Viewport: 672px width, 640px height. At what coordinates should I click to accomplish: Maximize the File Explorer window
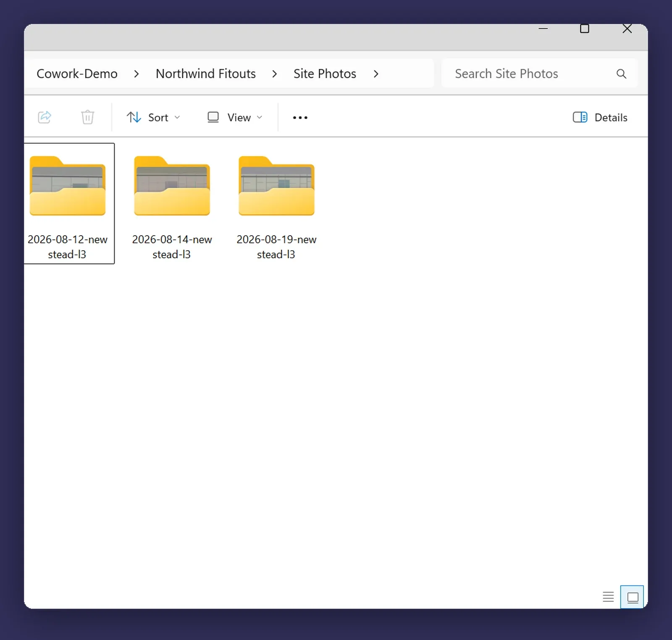[x=585, y=29]
